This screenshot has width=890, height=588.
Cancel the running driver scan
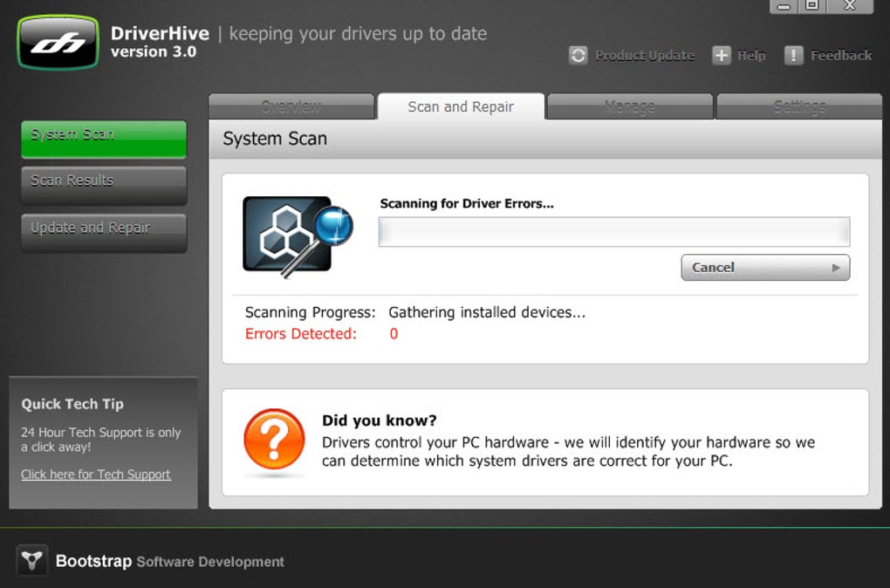pos(765,267)
